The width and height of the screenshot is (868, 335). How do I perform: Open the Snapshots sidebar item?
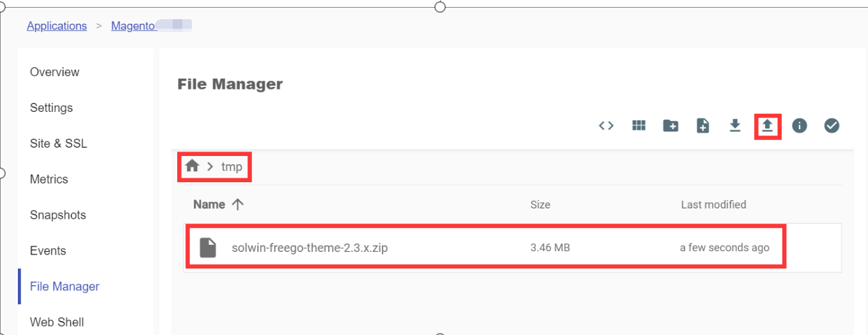pos(58,215)
